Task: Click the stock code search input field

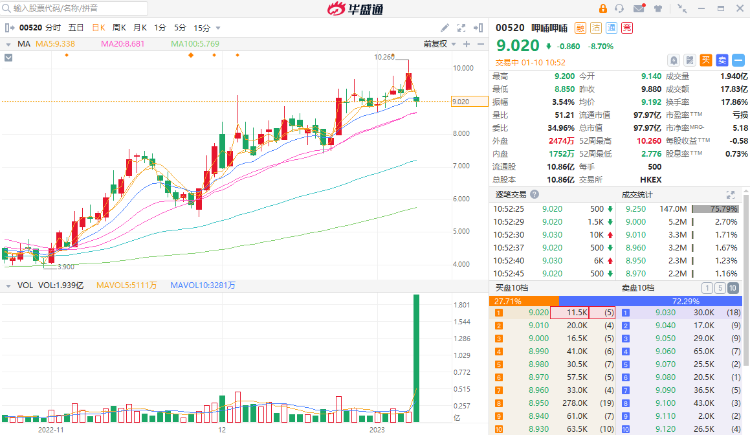Action: coord(74,8)
